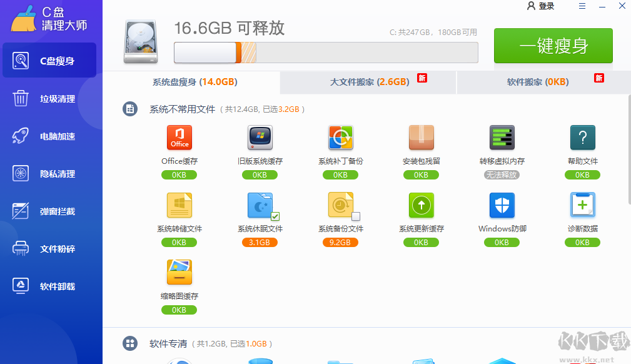Click the vertical scrollbar thumb
Screen dimensions: 631x364
pyautogui.click(x=629, y=149)
